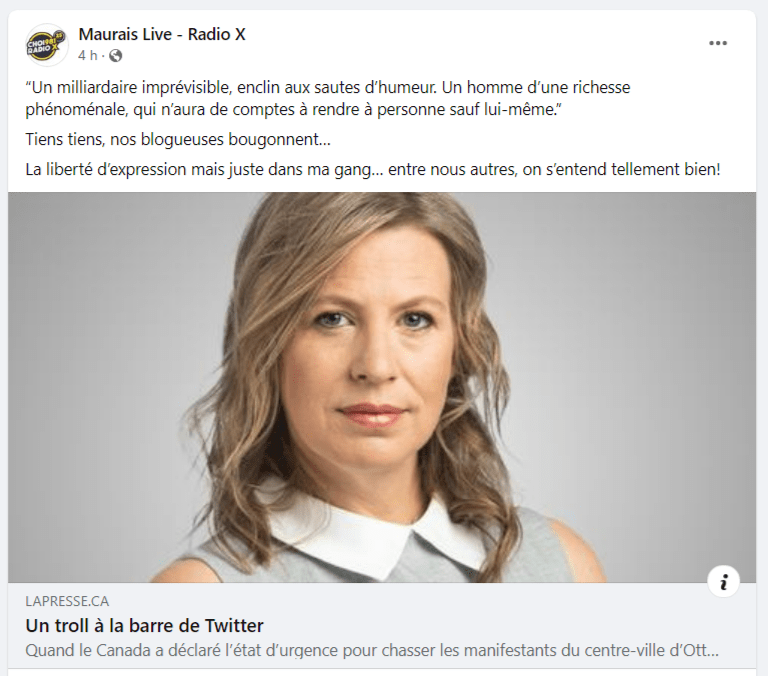Image resolution: width=768 pixels, height=676 pixels.
Task: Click the '4 h' post timestamp
Action: tap(88, 55)
